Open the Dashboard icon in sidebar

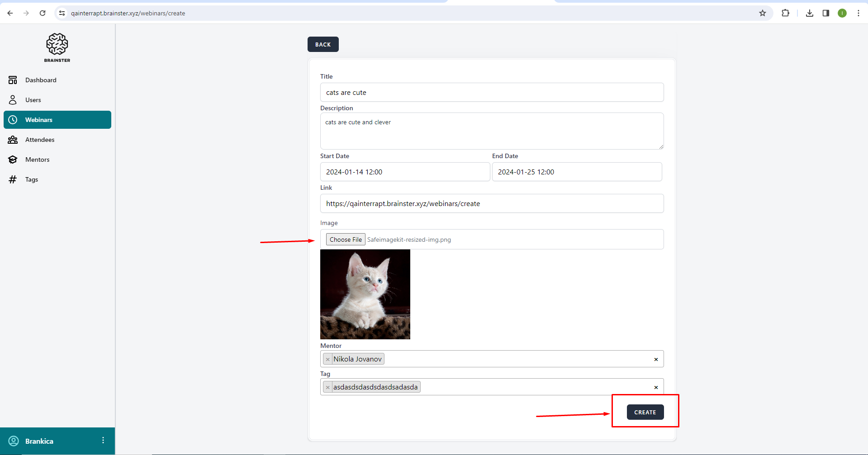pos(13,80)
